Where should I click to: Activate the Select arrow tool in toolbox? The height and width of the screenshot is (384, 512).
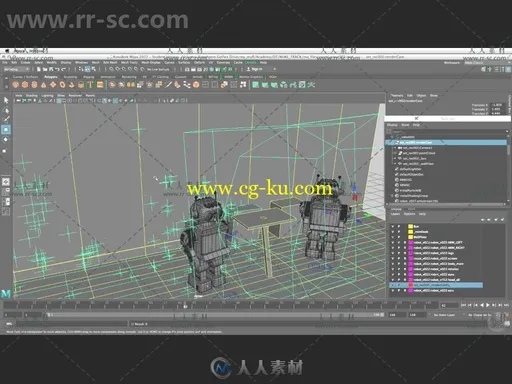click(6, 100)
